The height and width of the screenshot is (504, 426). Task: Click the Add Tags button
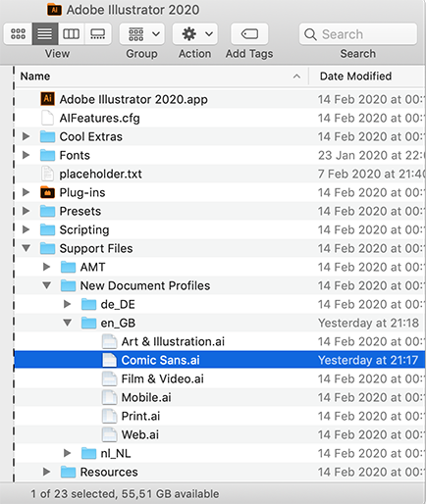point(249,33)
